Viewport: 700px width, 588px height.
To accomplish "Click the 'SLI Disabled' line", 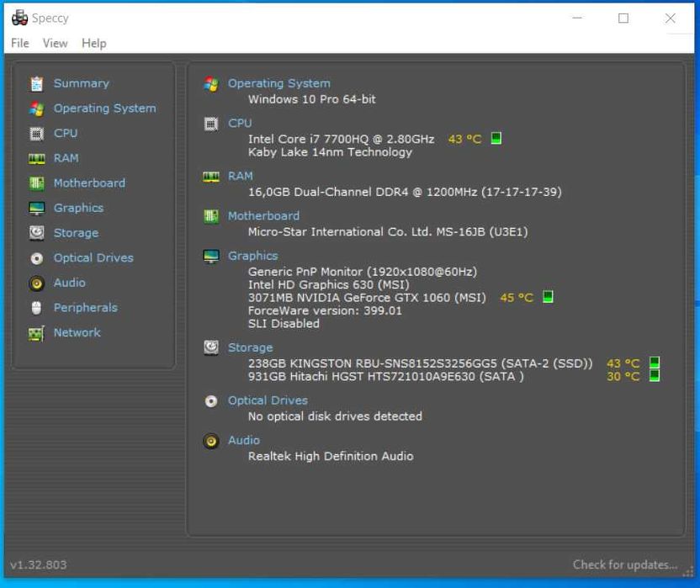I will (x=284, y=324).
